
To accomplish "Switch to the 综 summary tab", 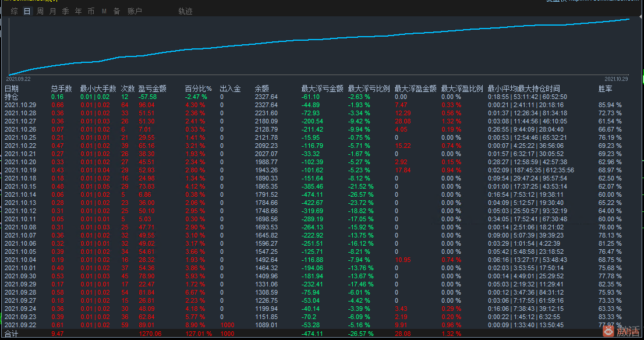I will pyautogui.click(x=15, y=12).
